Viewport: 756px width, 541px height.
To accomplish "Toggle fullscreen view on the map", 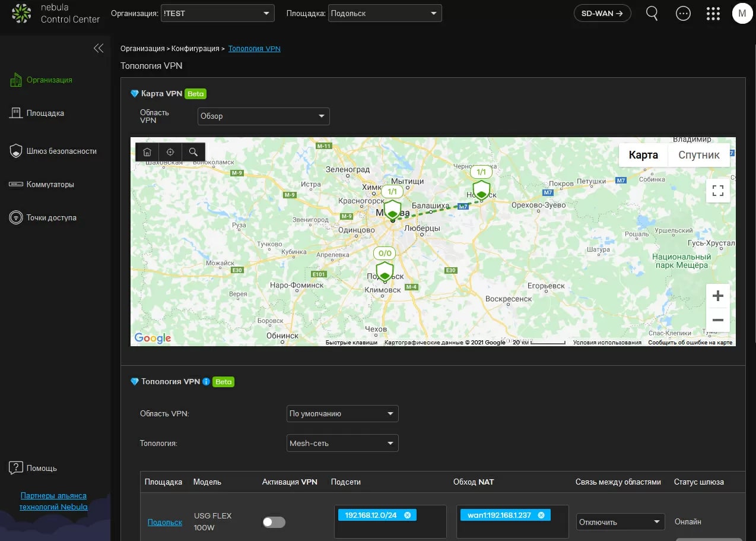I will coord(717,191).
